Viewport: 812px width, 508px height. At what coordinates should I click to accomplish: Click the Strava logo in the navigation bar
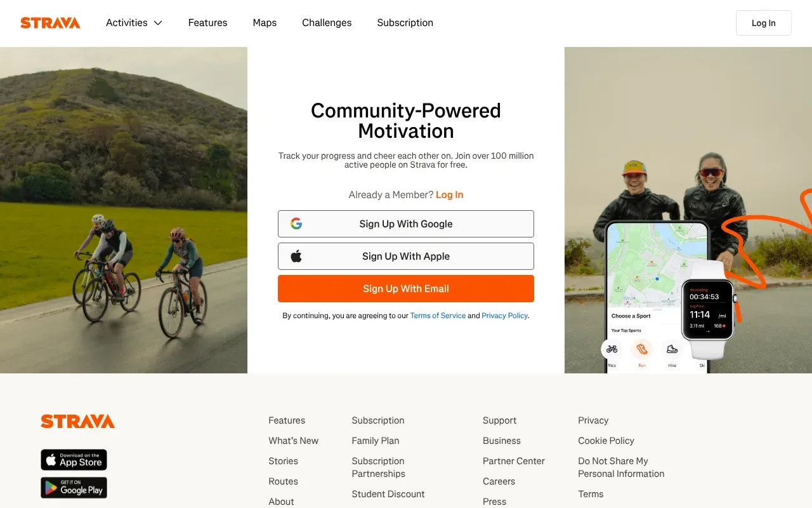tap(50, 23)
